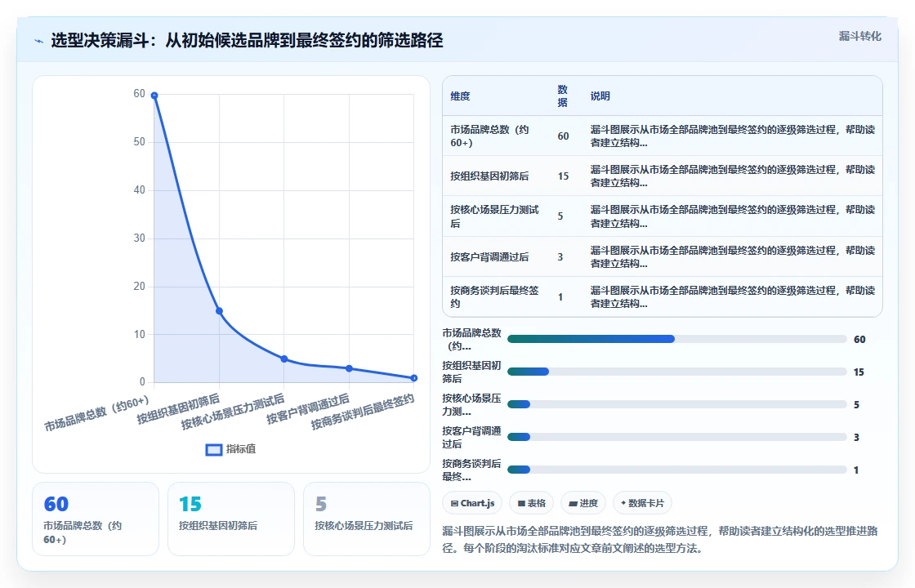Click the chart data point for 按商务谈判后最终签约
Screen dimensions: 915x588
(x=413, y=378)
